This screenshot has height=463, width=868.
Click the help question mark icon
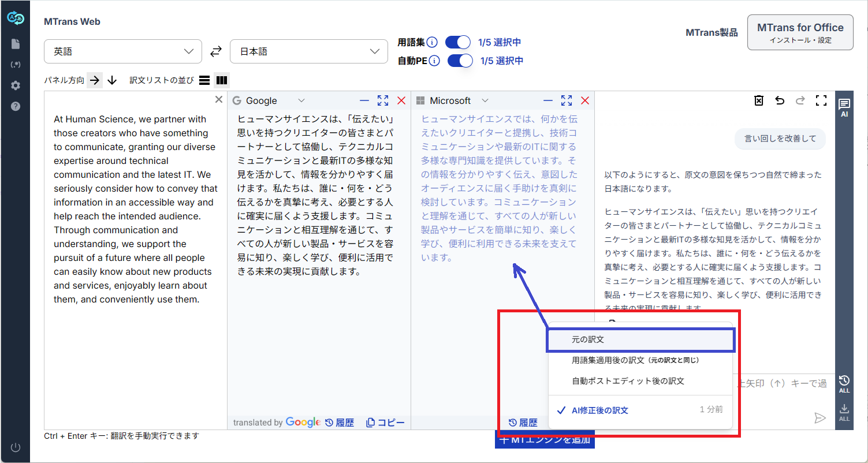tap(15, 106)
